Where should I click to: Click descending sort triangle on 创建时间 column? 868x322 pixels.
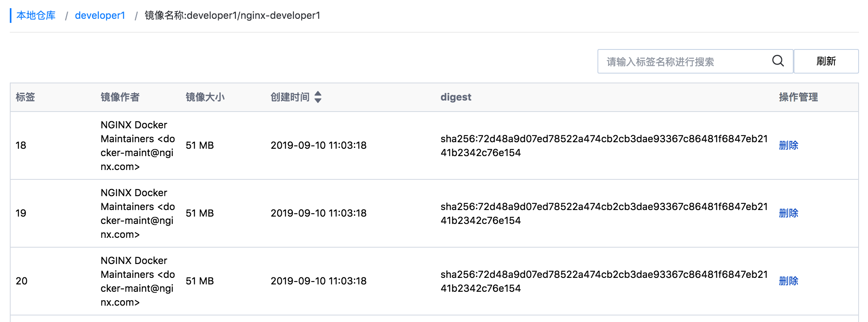pos(318,100)
